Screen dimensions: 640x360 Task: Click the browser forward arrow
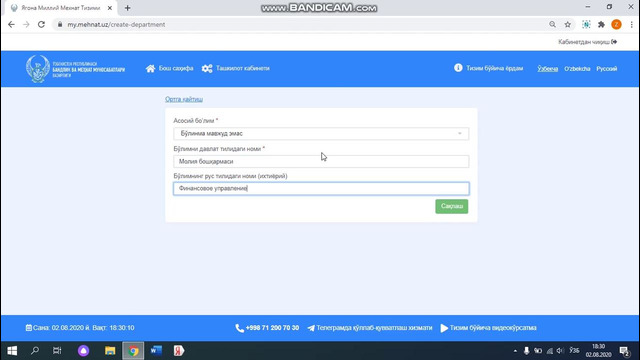[x=26, y=24]
